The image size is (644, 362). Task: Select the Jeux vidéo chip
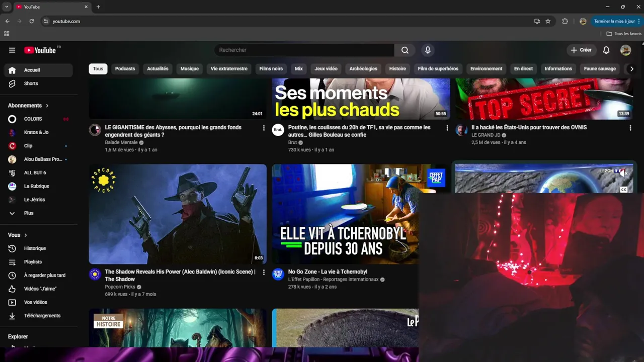[326, 69]
